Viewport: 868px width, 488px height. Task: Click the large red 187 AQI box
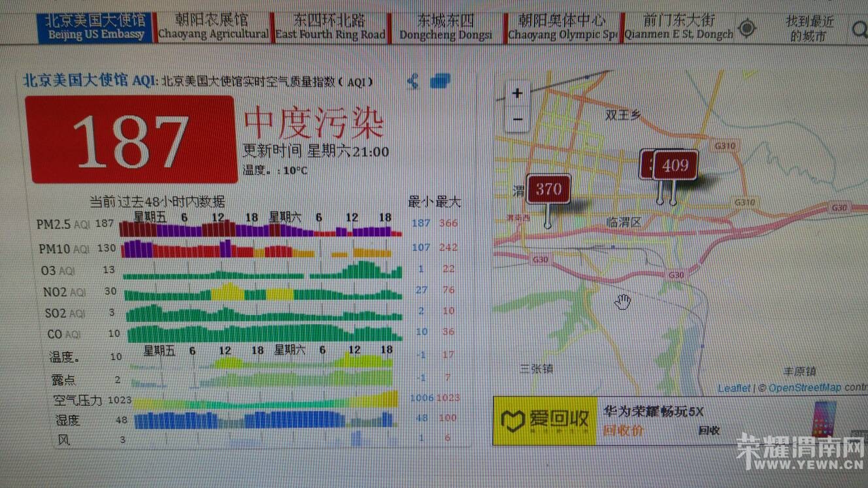click(131, 139)
